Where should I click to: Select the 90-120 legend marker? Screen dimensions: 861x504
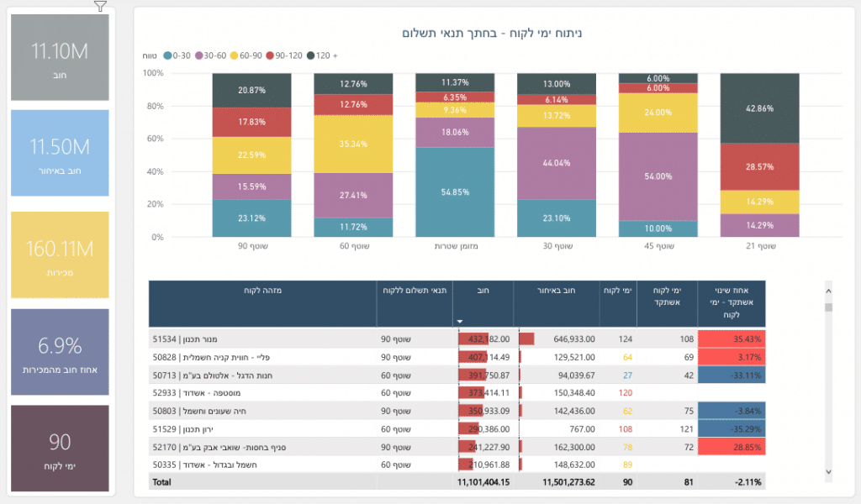tap(270, 55)
